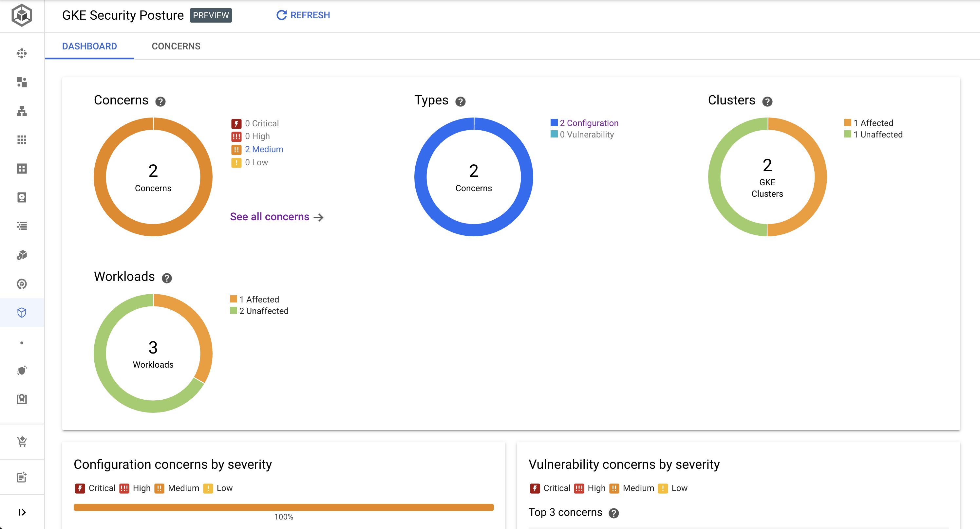This screenshot has width=980, height=529.
Task: Switch to the Concerns tab
Action: (x=176, y=46)
